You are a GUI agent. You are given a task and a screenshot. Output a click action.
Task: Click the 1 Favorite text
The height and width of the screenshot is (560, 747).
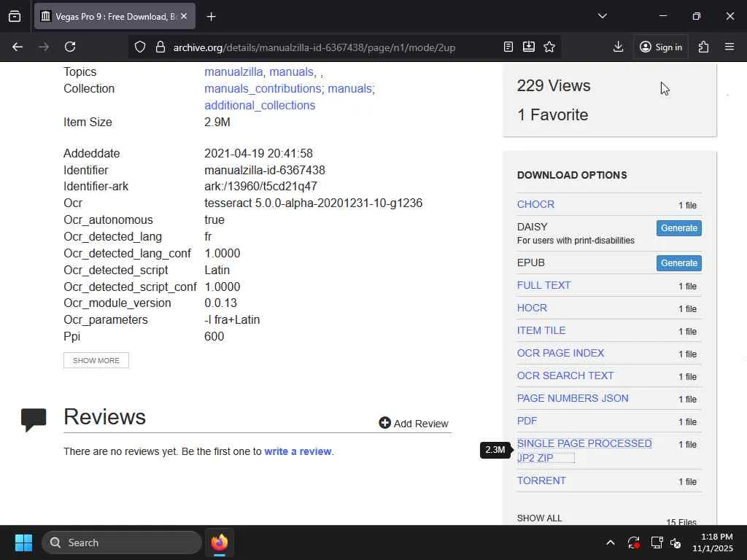click(553, 114)
